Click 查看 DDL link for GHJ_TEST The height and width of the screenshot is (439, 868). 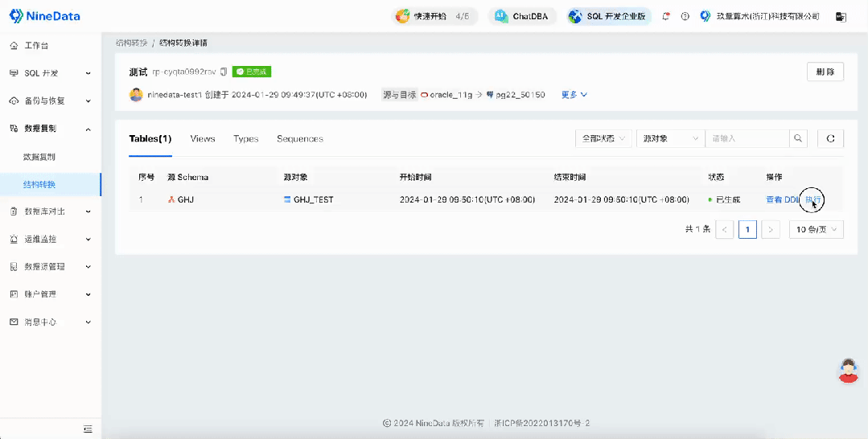pos(783,200)
